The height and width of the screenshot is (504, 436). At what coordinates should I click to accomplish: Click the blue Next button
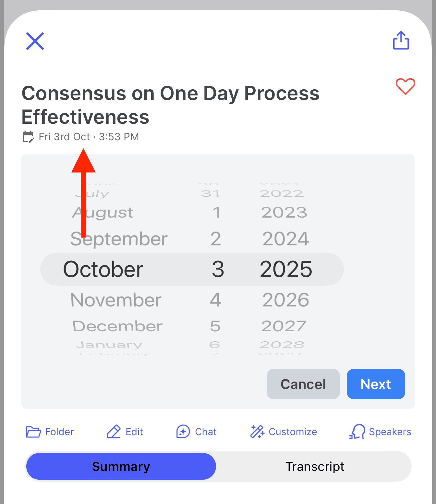pos(376,384)
